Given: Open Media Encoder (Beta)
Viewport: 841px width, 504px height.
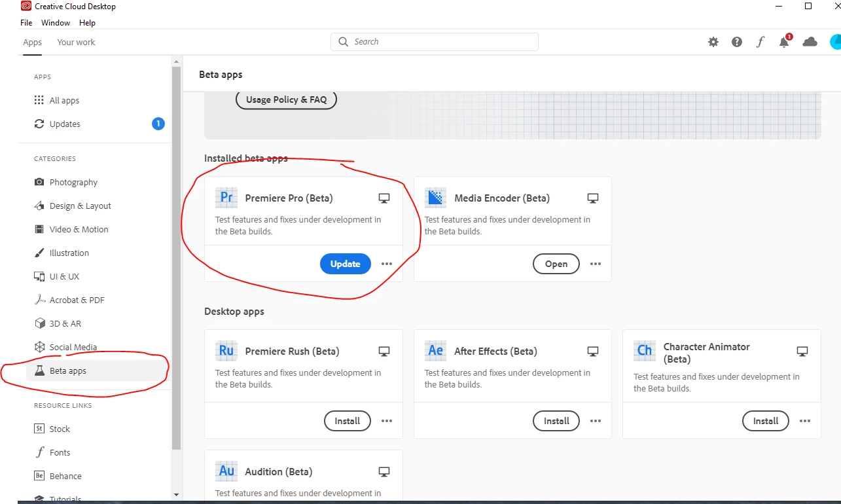Looking at the screenshot, I should (x=556, y=264).
